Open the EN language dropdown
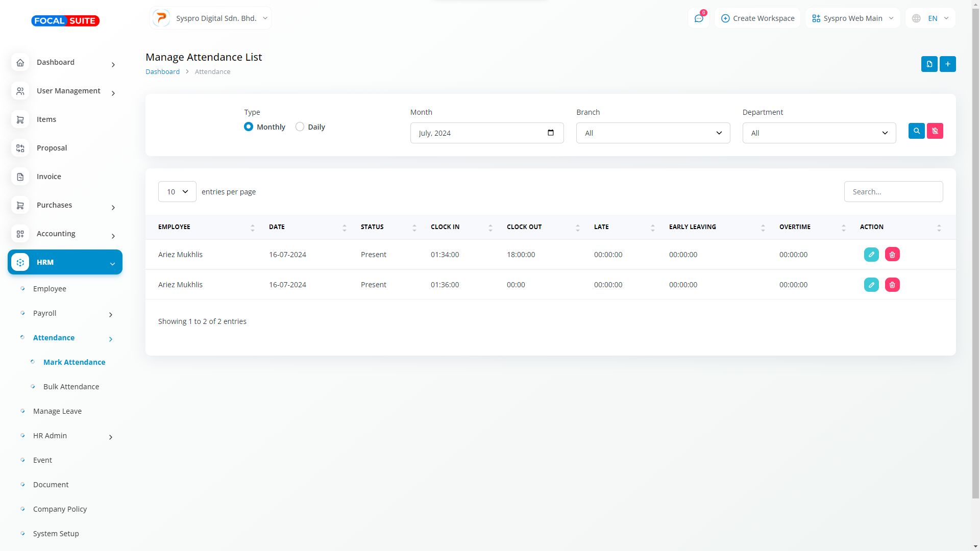Image resolution: width=980 pixels, height=551 pixels. [930, 18]
